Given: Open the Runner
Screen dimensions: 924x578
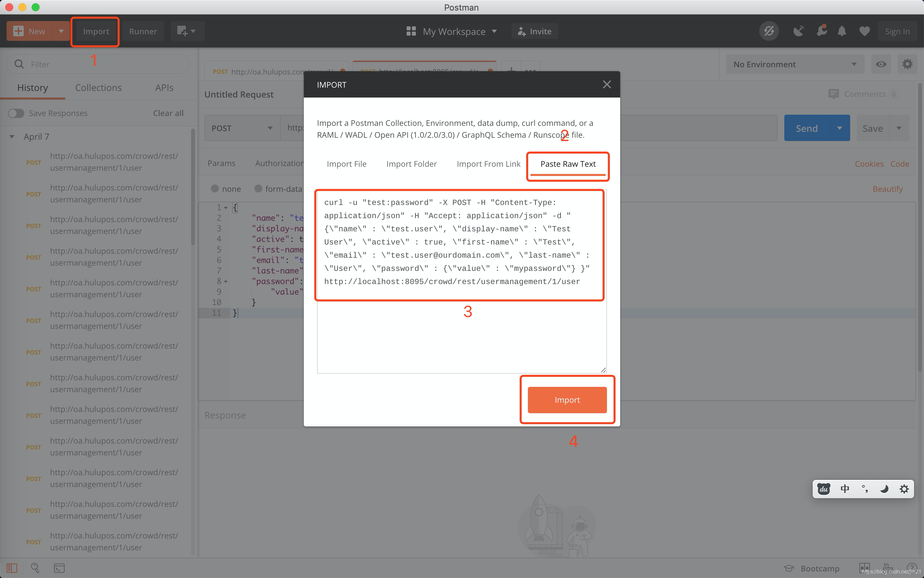Looking at the screenshot, I should point(143,31).
